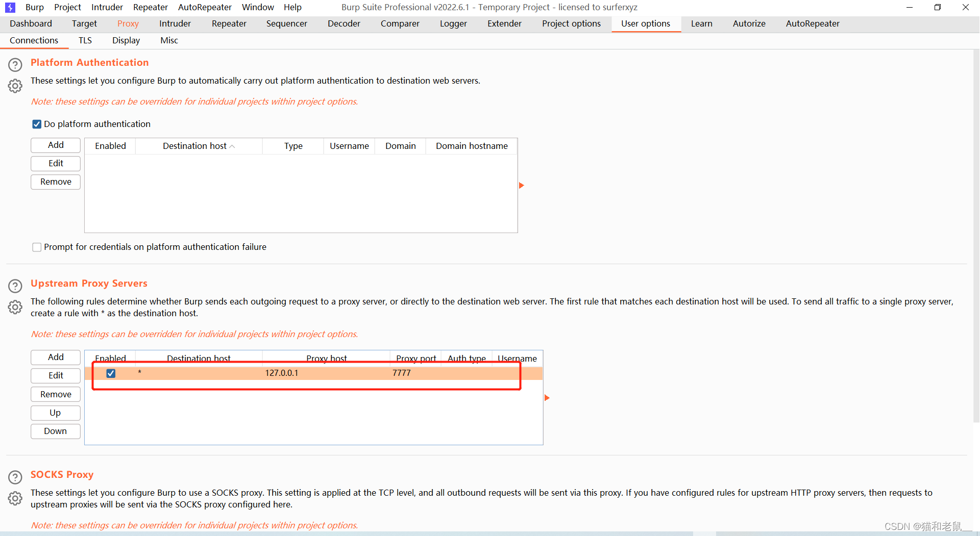The width and height of the screenshot is (980, 536).
Task: Click Remove in Platform Authentication section
Action: click(56, 182)
